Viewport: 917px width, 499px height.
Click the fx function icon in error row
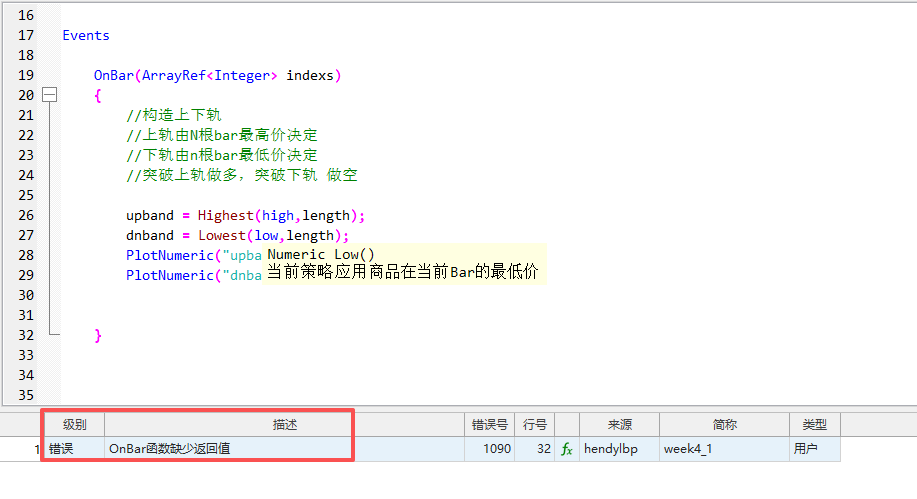point(567,450)
